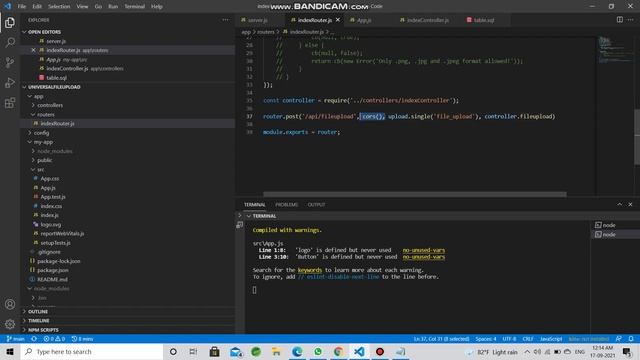The width and height of the screenshot is (640, 360).
Task: Collapse the src folder
Action: (x=40, y=169)
